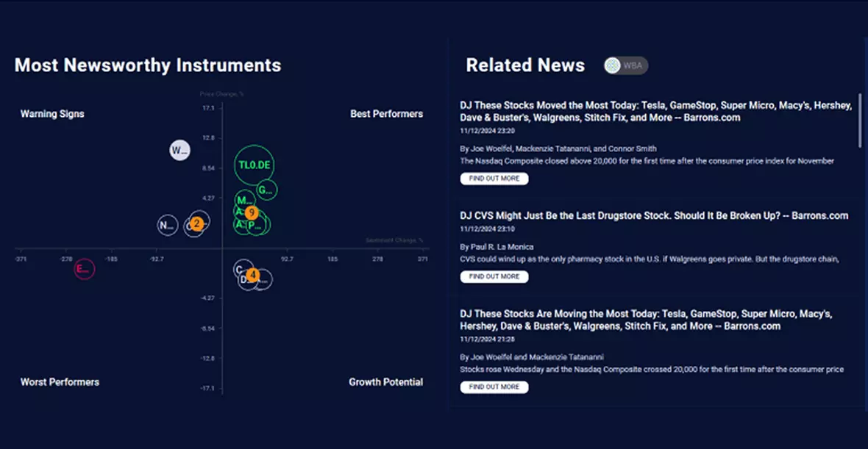Click Find Out More for Stocks Moved article
This screenshot has height=449, width=868.
coord(494,179)
